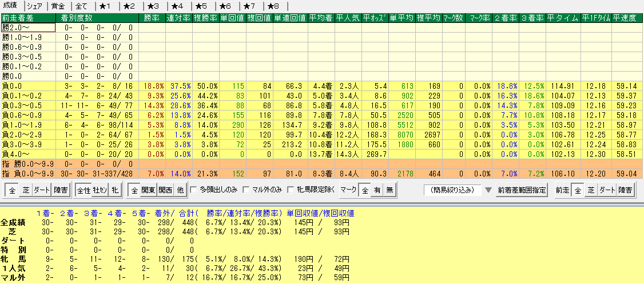644x283 pixels.
Task: Switch to the ★2 tab
Action: pyautogui.click(x=130, y=6)
